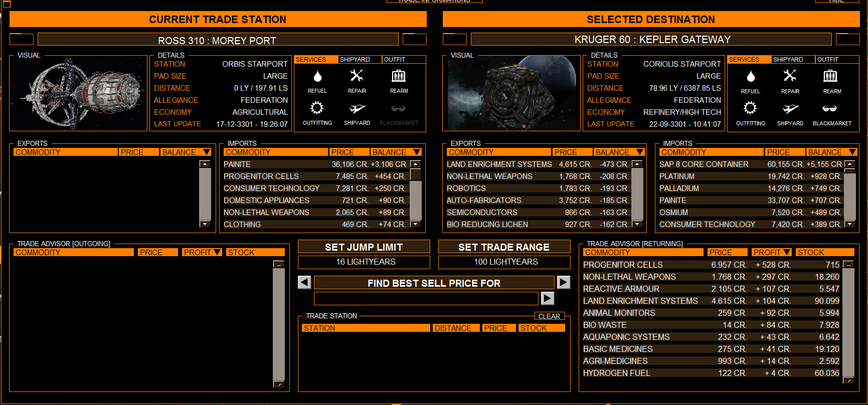Sort Kepler Gateway exports by Balance arrow
The height and width of the screenshot is (405, 868).
tap(640, 152)
